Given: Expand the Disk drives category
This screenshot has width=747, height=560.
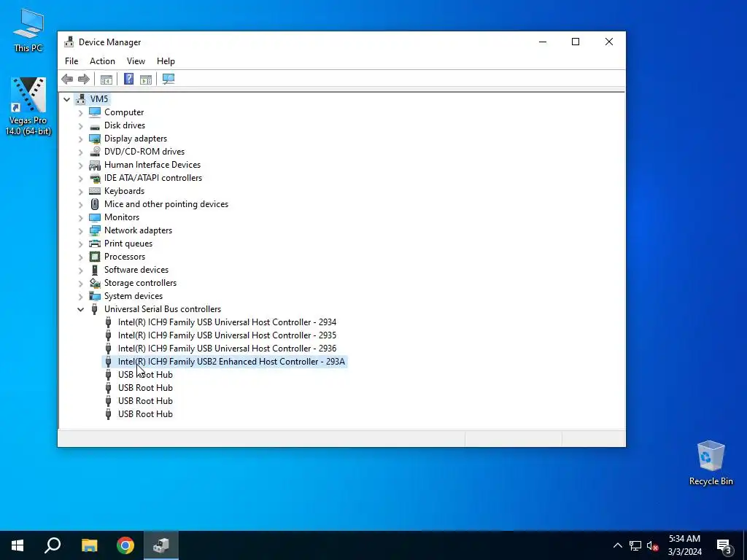Looking at the screenshot, I should pyautogui.click(x=80, y=126).
